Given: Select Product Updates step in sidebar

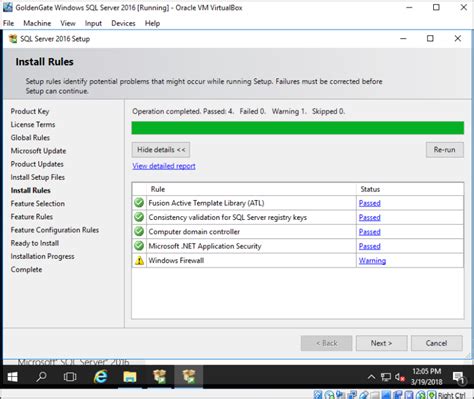Looking at the screenshot, I should pyautogui.click(x=37, y=164).
